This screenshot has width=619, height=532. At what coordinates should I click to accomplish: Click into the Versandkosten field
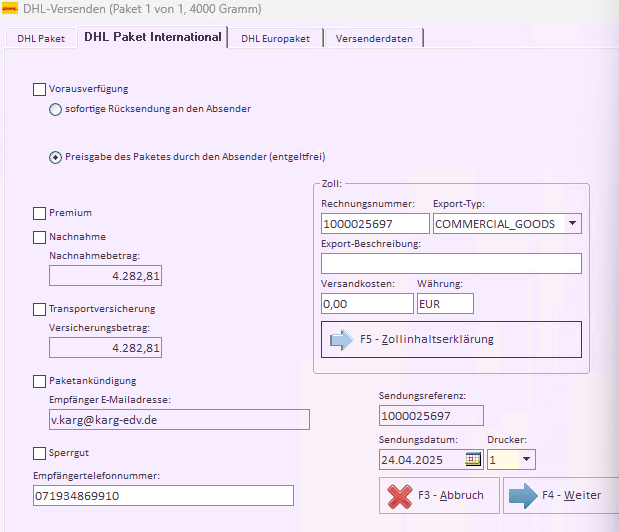[367, 303]
